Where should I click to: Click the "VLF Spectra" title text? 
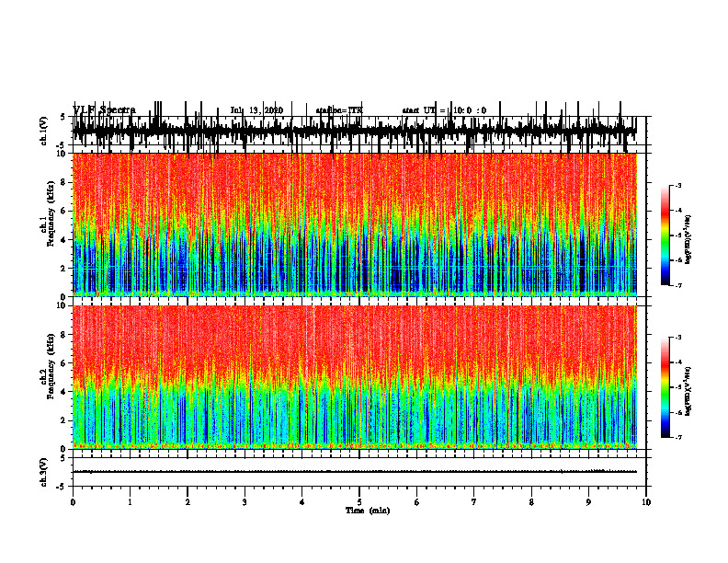(104, 109)
